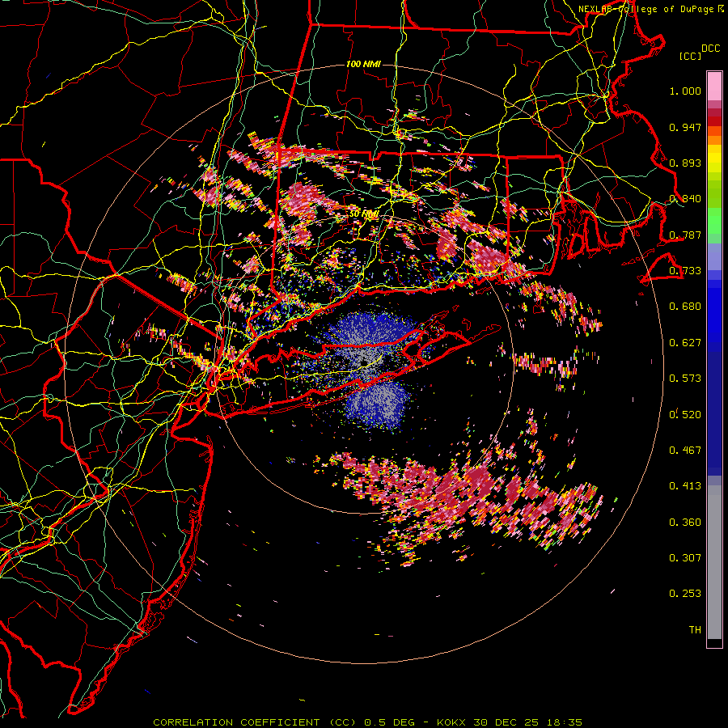The height and width of the screenshot is (728, 728).
Task: Click the 50 NMI range ring label
Action: coord(365,214)
